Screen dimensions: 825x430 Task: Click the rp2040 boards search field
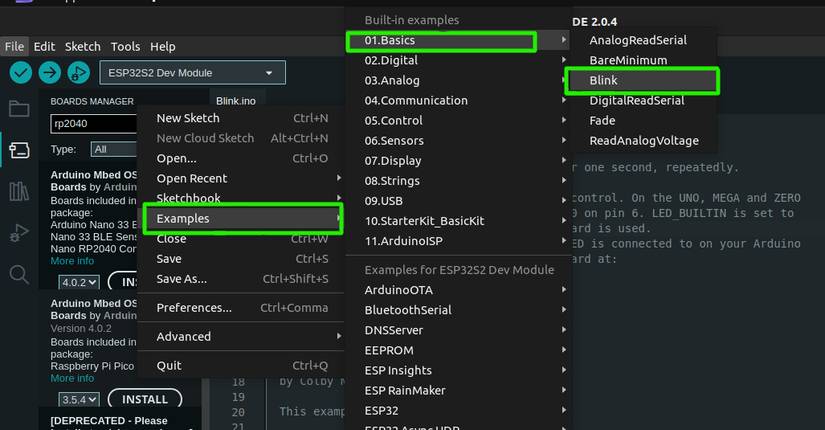click(x=94, y=124)
